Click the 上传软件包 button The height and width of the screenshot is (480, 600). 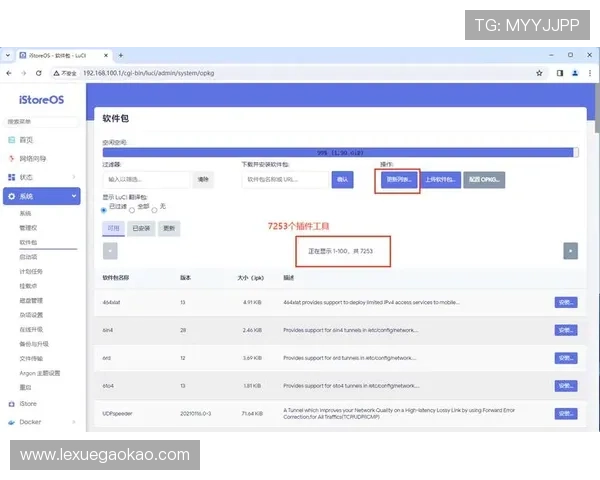pos(440,180)
